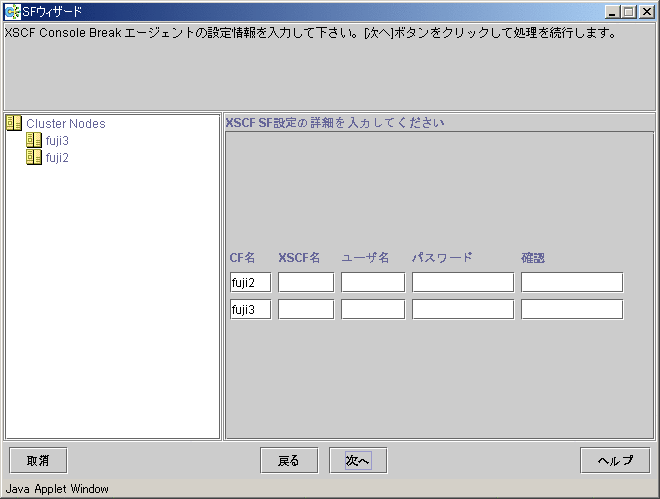Click the XSCF SF設定の詳細 heading text
The height and width of the screenshot is (499, 660).
click(335, 123)
